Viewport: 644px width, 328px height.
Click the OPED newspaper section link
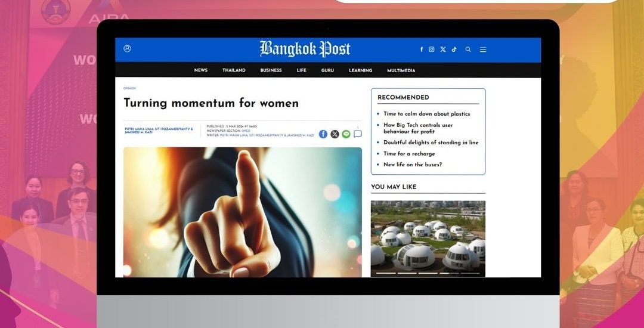[x=246, y=131]
